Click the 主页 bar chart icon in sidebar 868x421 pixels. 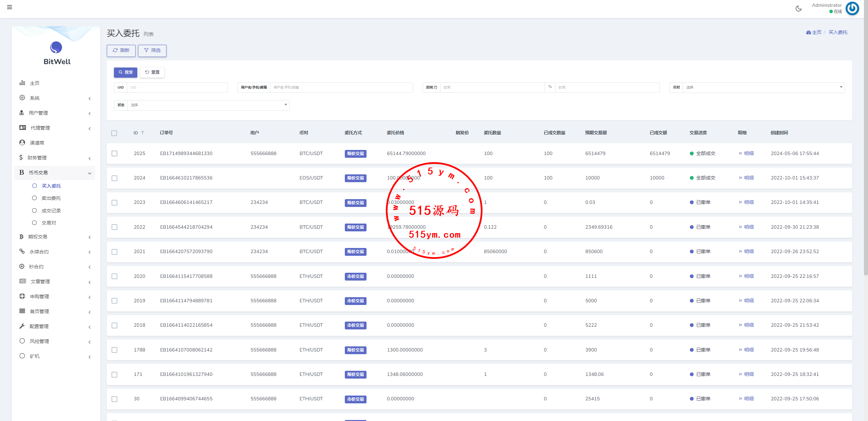tap(22, 83)
